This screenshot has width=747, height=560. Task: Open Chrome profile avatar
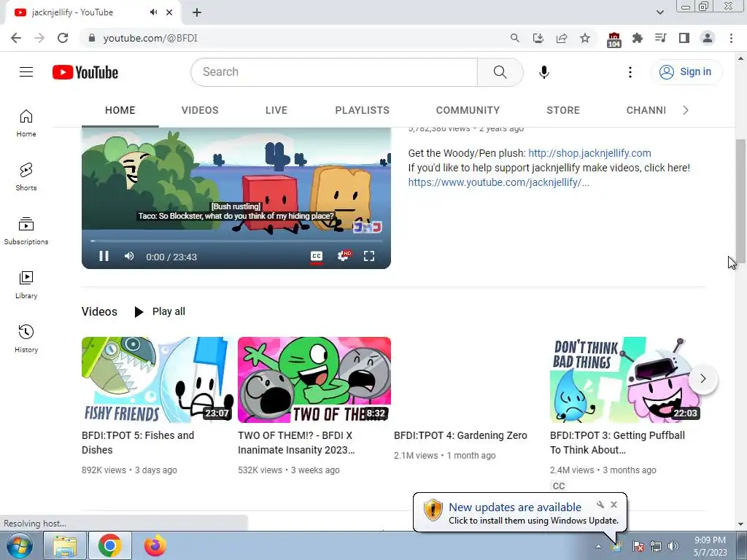click(x=708, y=38)
